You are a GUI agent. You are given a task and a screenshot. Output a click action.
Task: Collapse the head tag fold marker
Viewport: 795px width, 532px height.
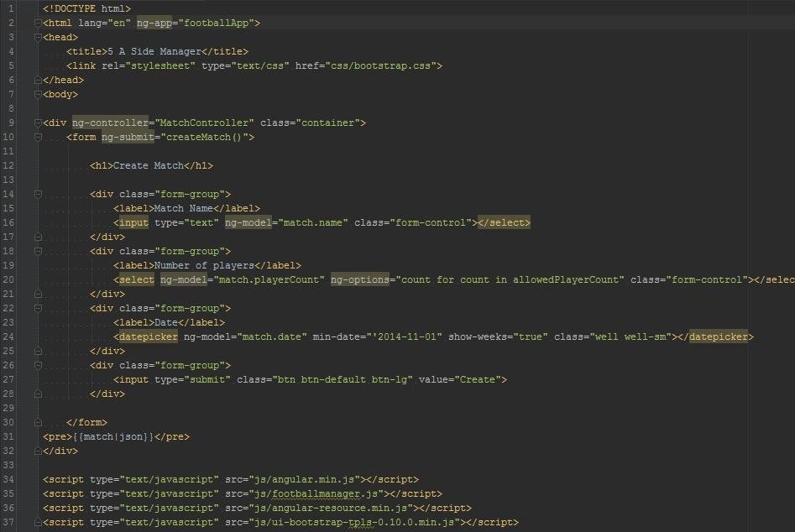[38, 37]
